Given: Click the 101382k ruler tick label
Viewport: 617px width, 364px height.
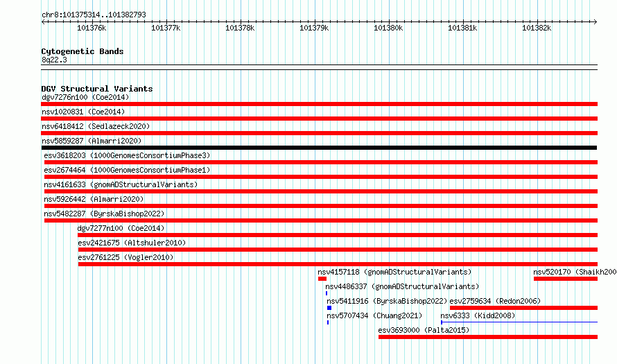Looking at the screenshot, I should (x=537, y=28).
